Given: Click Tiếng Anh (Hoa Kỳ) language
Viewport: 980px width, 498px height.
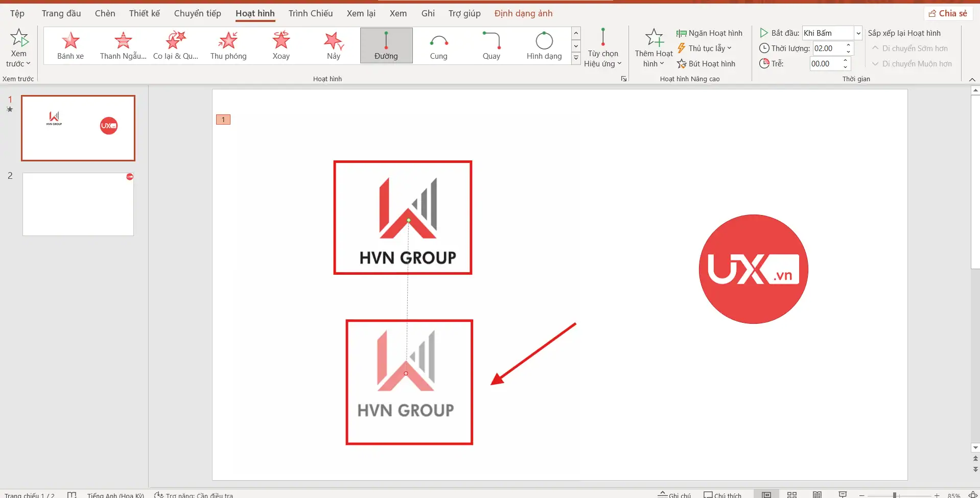Looking at the screenshot, I should click(x=116, y=495).
